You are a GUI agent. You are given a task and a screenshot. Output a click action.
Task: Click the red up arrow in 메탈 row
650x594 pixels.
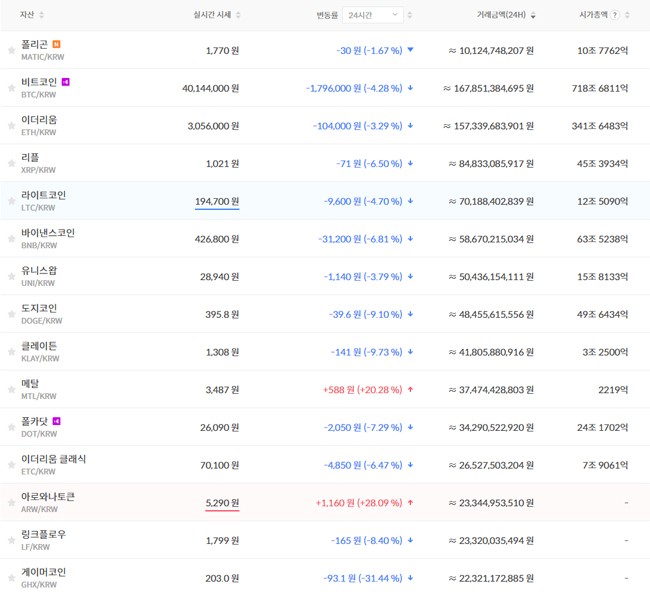click(410, 390)
